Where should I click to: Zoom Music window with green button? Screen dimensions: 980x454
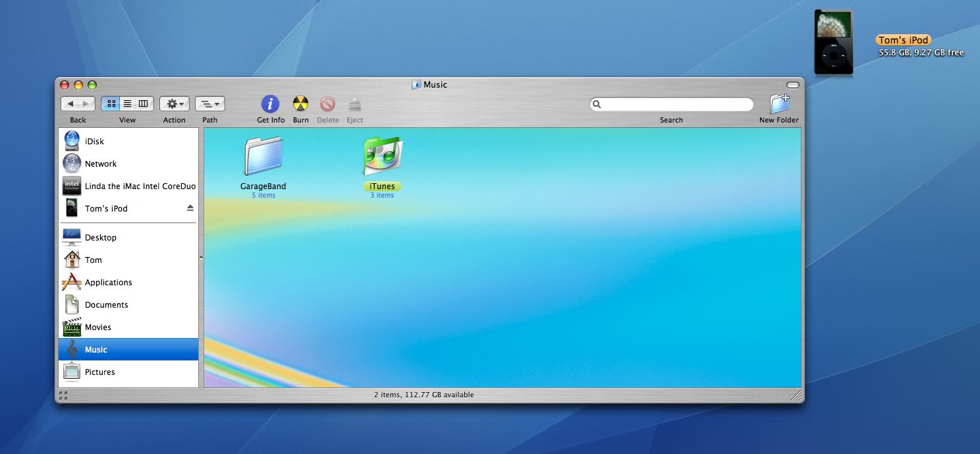tap(92, 84)
